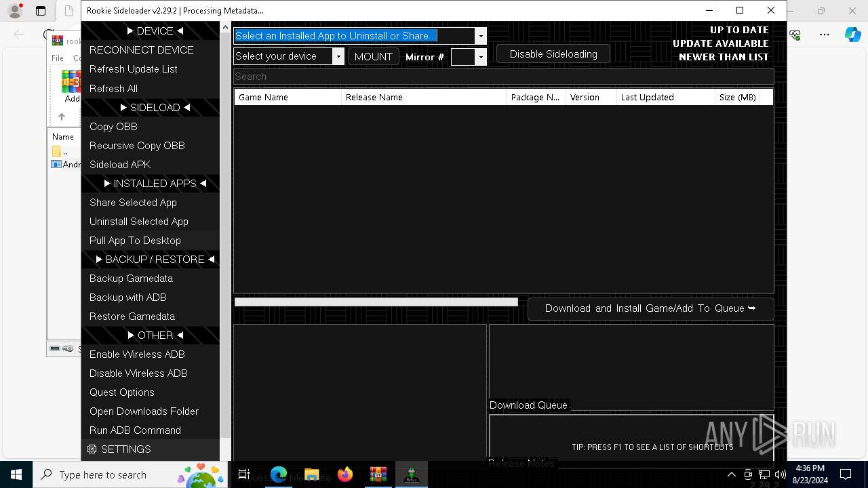Select Copy OBB
868x488 pixels.
(151, 127)
